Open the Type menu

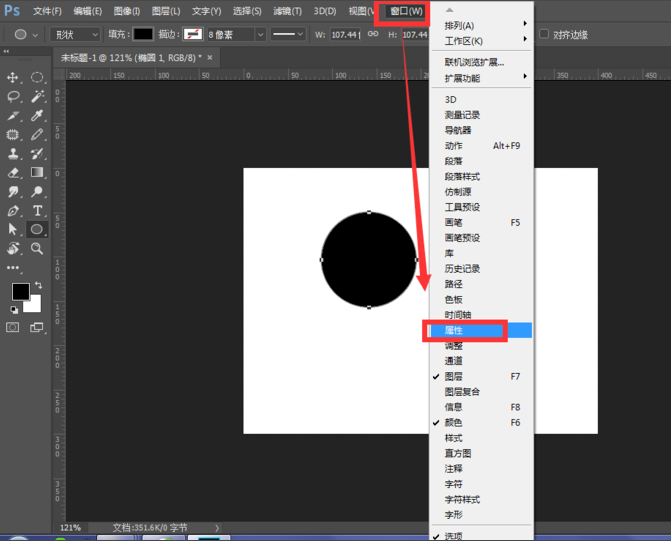(206, 11)
